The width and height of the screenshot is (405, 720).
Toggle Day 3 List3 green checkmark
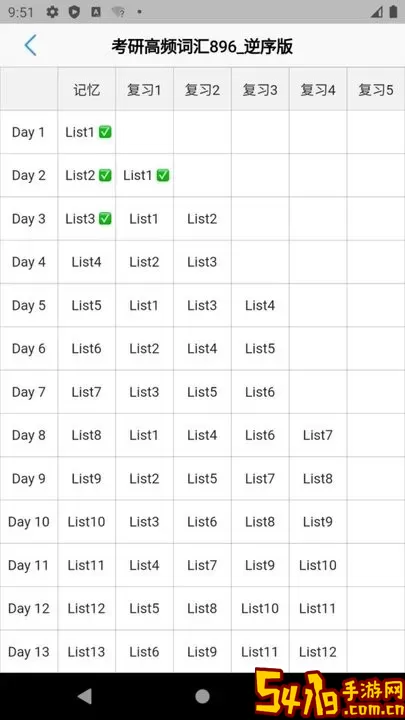pos(106,219)
